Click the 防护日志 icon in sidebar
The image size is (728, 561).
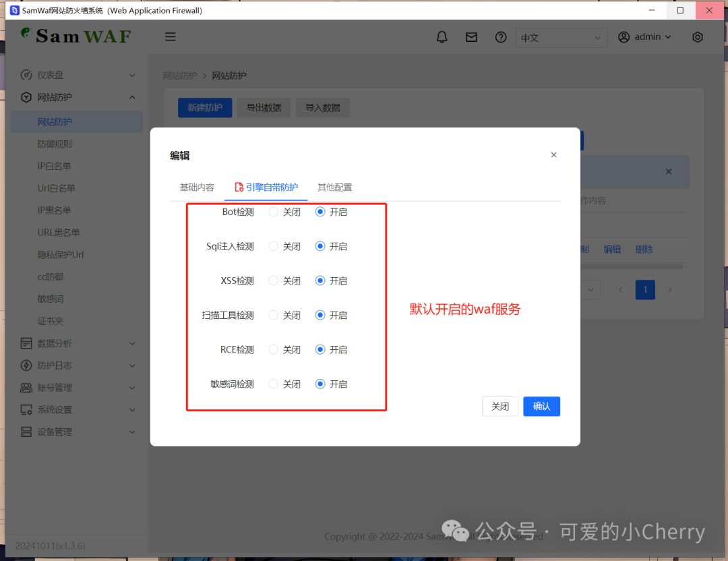(26, 365)
